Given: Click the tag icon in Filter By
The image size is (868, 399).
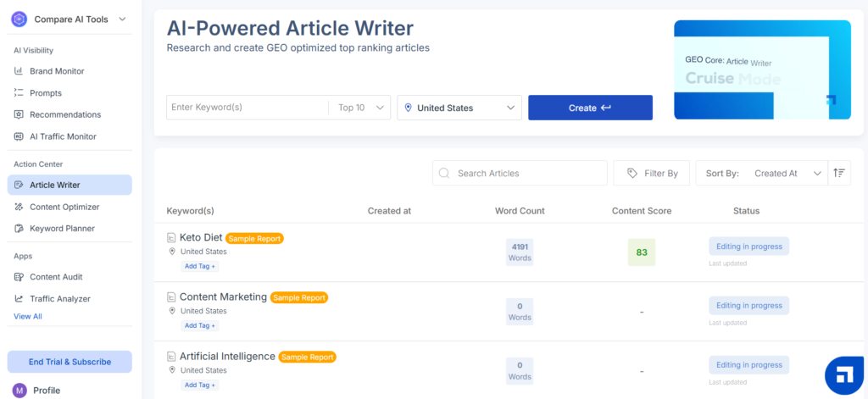Looking at the screenshot, I should (x=632, y=173).
